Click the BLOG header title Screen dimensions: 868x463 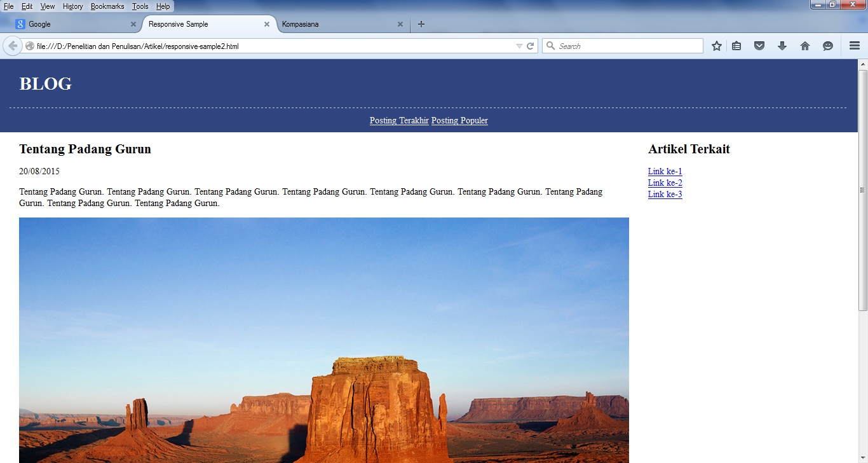tap(46, 83)
